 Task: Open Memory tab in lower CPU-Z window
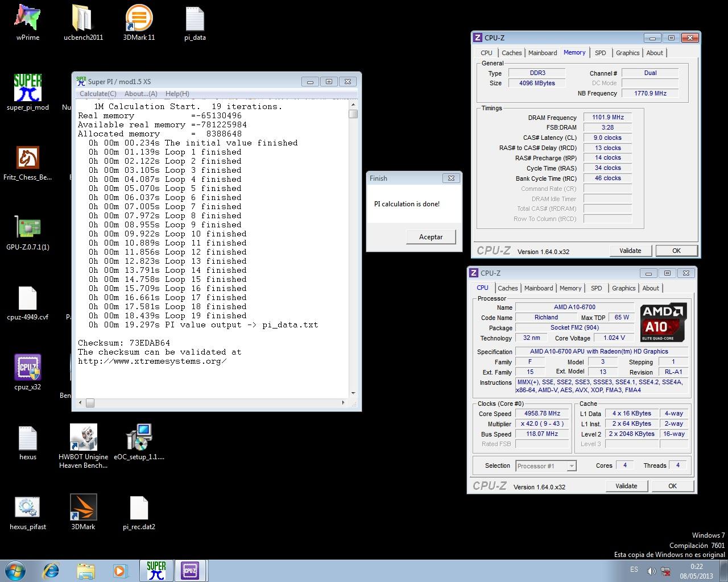tap(570, 288)
